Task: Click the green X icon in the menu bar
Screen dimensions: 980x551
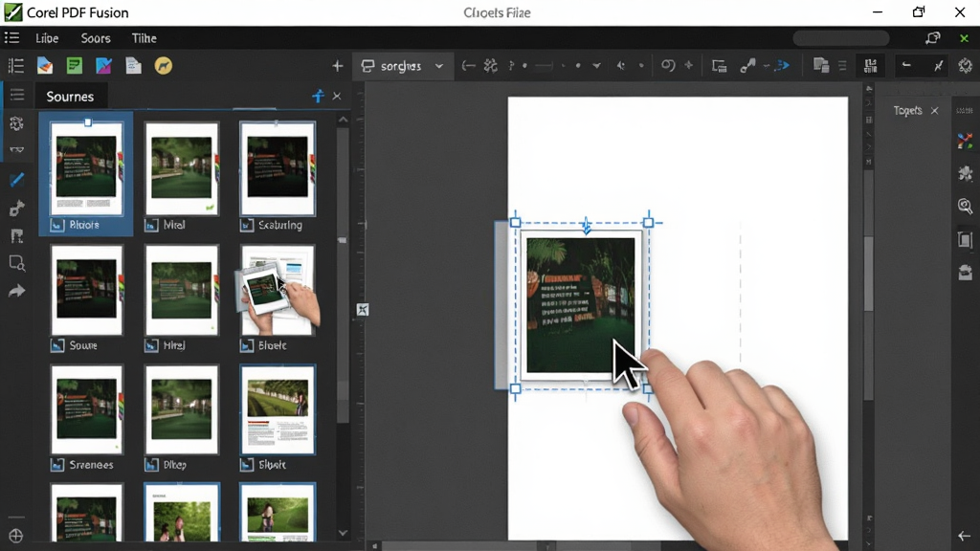Action: pyautogui.click(x=964, y=38)
